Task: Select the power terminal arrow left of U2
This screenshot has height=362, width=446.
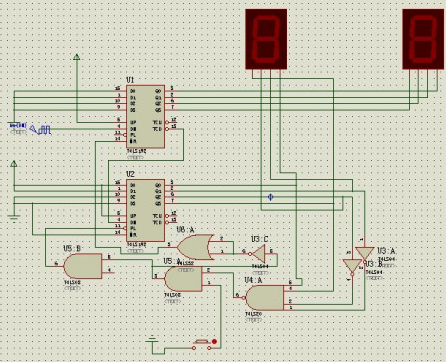Action: coord(14,164)
